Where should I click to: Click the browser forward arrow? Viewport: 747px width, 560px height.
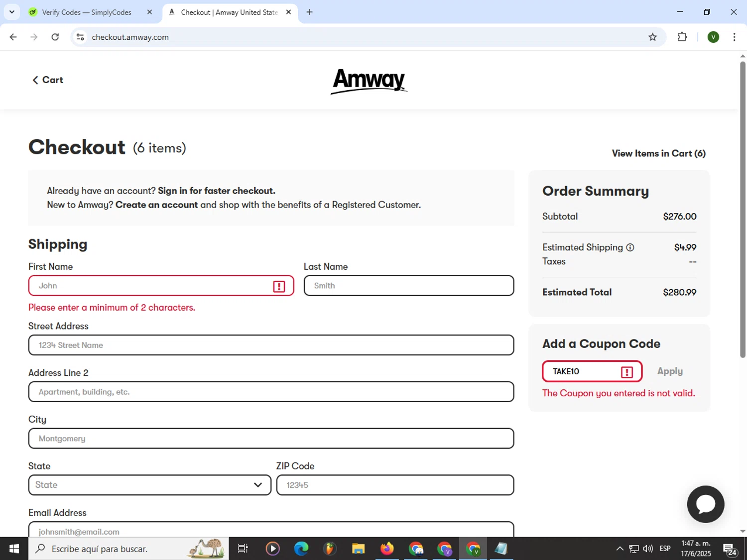coord(34,37)
